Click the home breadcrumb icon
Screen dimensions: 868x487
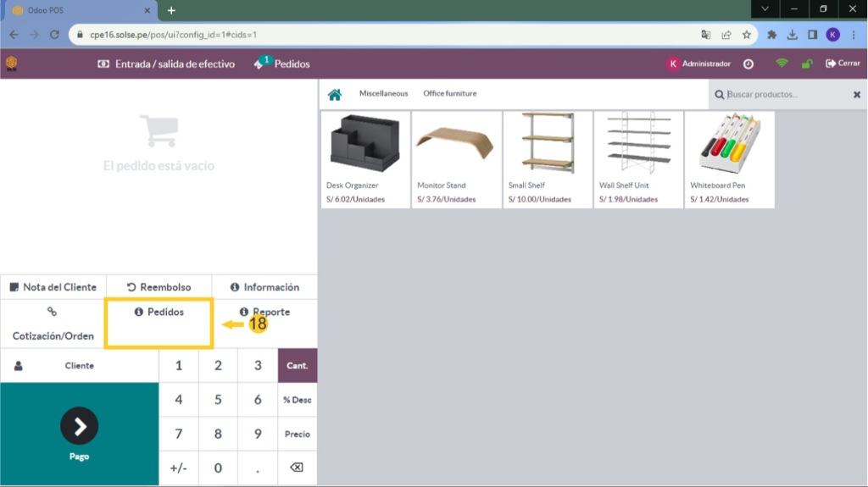335,94
